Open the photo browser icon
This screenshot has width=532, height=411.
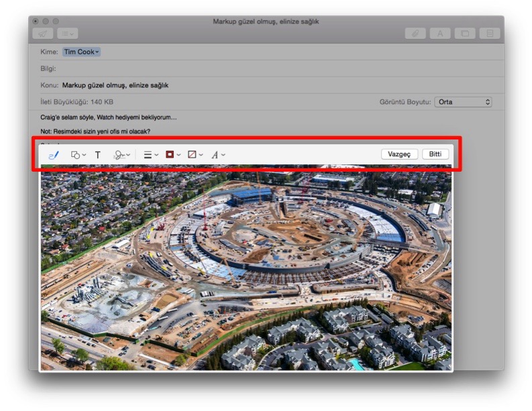pos(464,33)
